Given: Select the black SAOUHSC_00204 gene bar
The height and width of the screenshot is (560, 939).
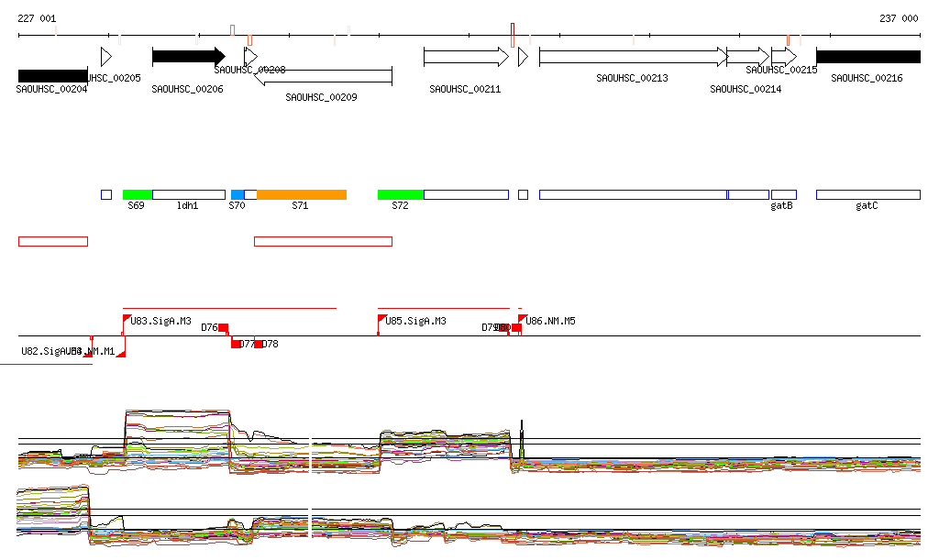Looking at the screenshot, I should [52, 76].
